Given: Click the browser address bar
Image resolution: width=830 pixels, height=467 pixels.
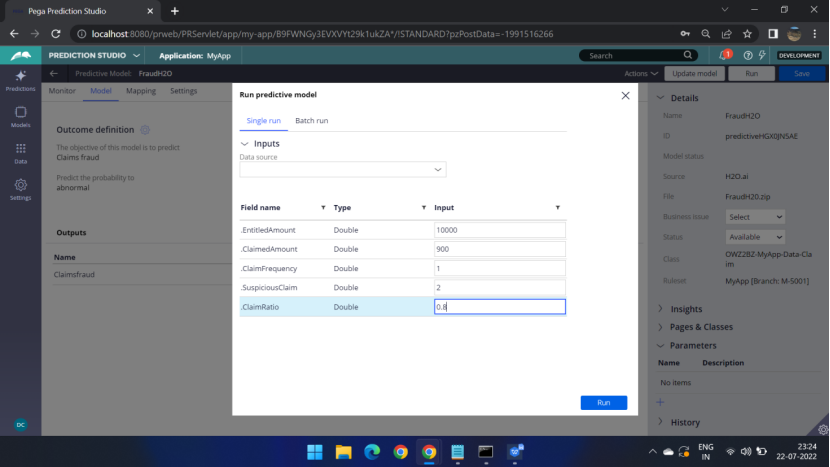Looking at the screenshot, I should (x=371, y=34).
